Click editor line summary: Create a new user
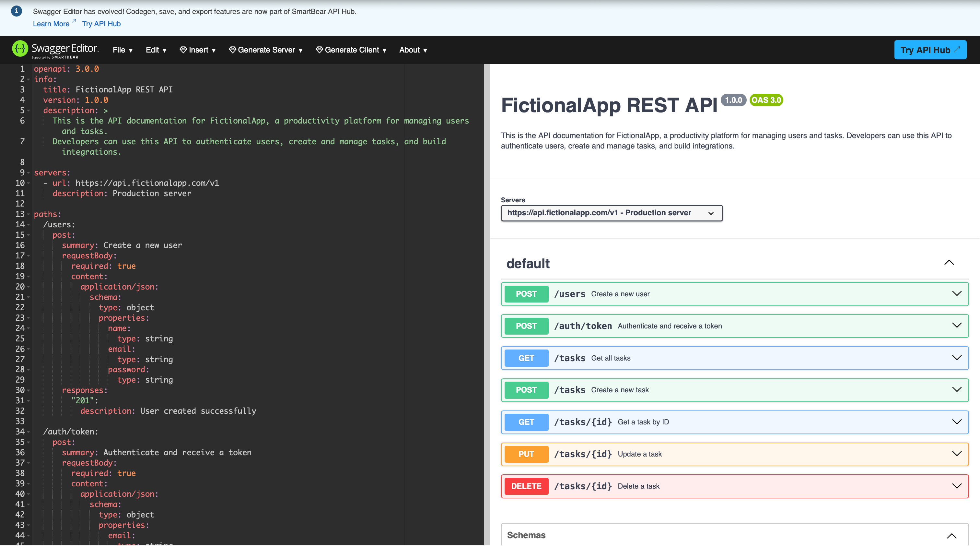980x546 pixels. point(122,245)
